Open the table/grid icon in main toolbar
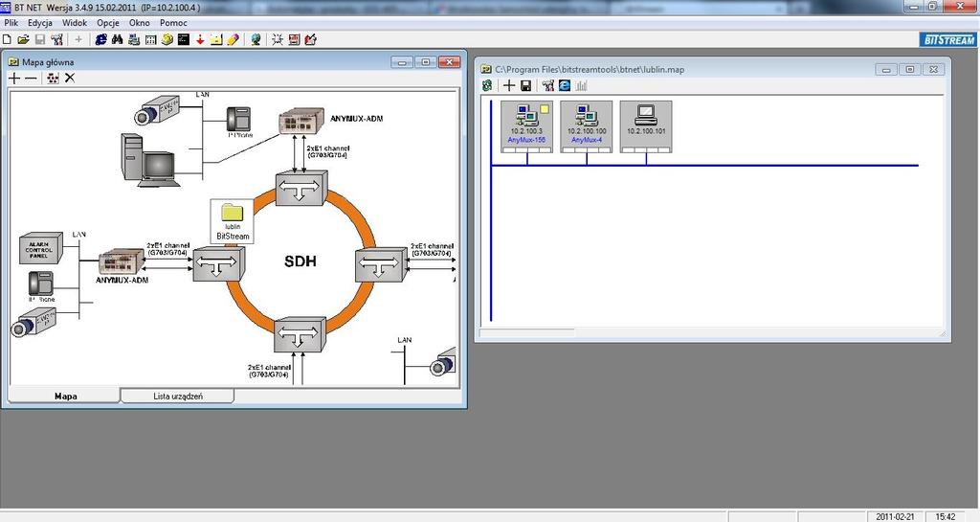This screenshot has height=522, width=980. pyautogui.click(x=150, y=39)
